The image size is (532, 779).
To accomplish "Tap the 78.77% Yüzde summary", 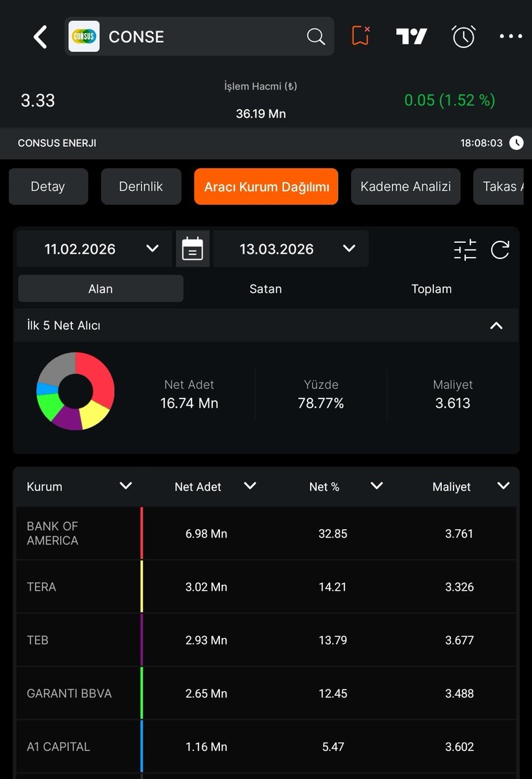I will (x=321, y=403).
